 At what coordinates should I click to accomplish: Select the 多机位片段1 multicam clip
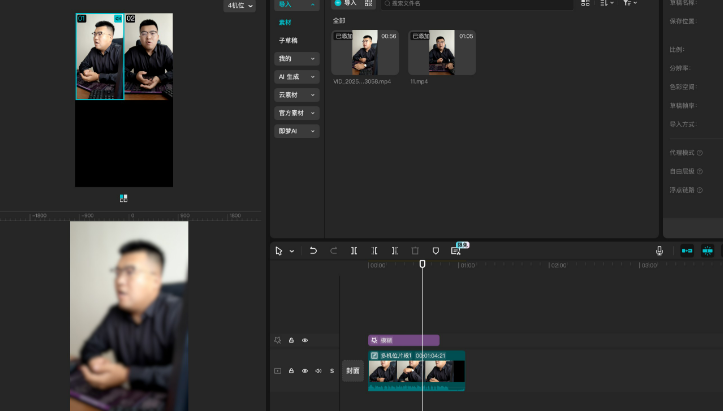click(416, 370)
